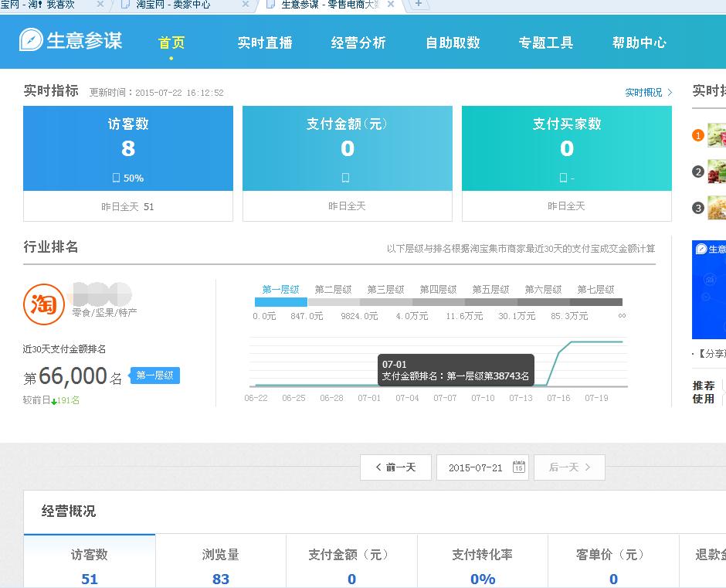Click the 生意参谋 compass logo
The height and width of the screenshot is (588, 726).
31,42
